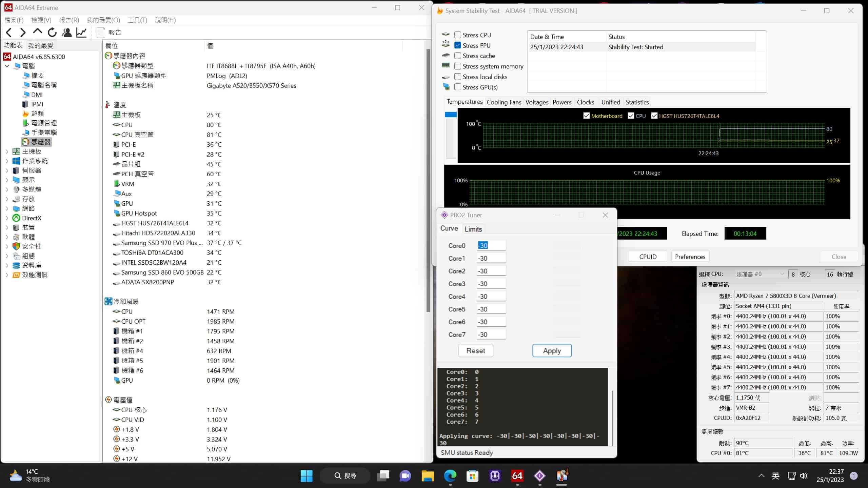Expand the 效能測試 tree node

(7, 275)
